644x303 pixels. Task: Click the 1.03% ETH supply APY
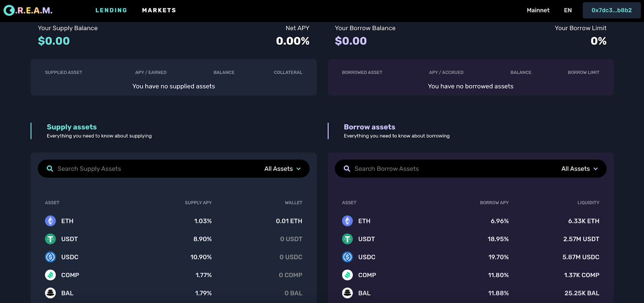[x=203, y=221]
